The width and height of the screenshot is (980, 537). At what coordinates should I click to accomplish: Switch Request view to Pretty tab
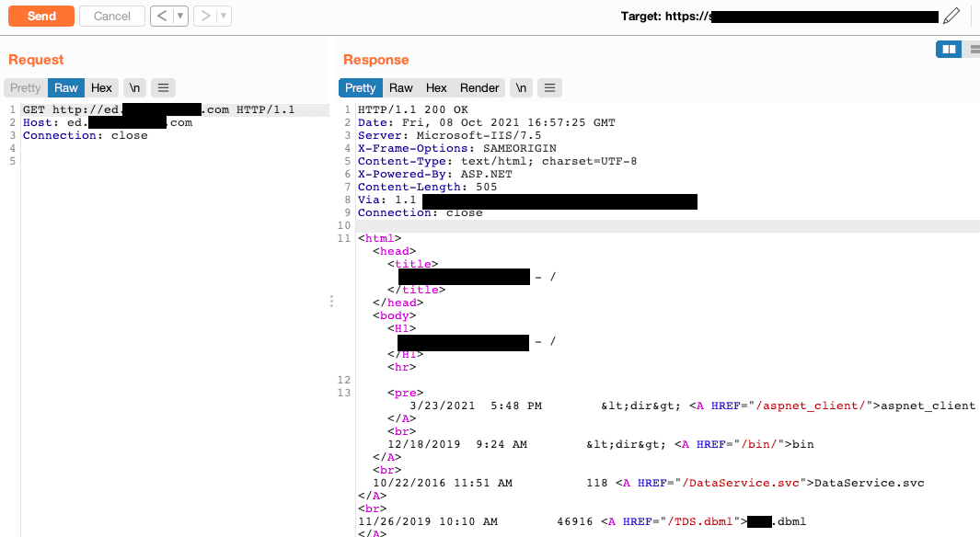pyautogui.click(x=26, y=88)
